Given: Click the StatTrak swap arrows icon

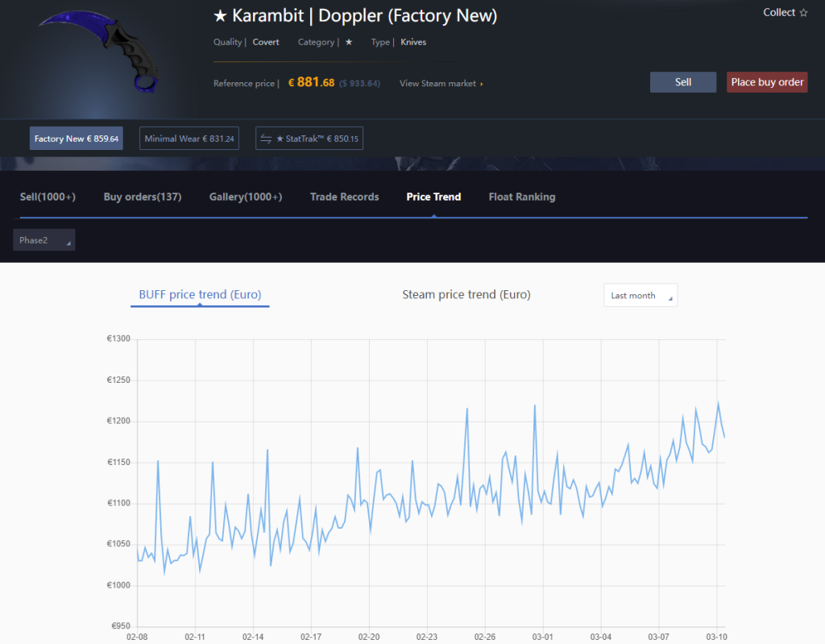Looking at the screenshot, I should (x=266, y=139).
